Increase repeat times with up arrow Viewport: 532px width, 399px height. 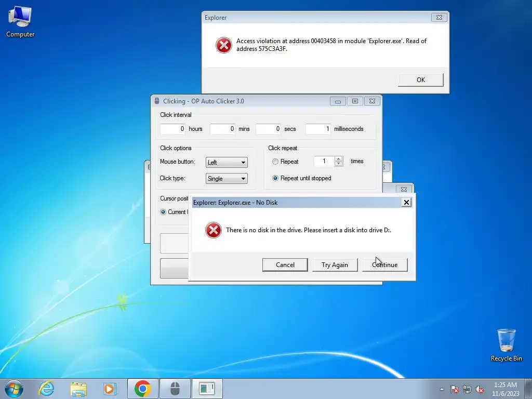pos(338,159)
